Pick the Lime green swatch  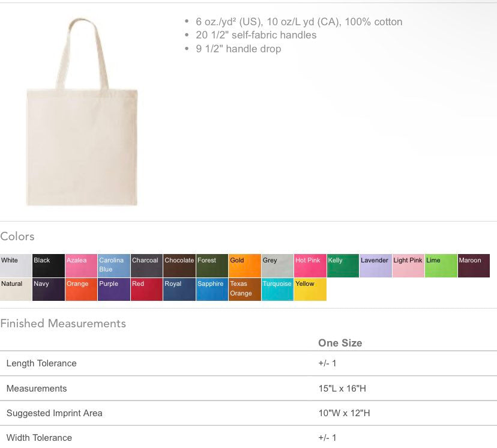pyautogui.click(x=441, y=266)
